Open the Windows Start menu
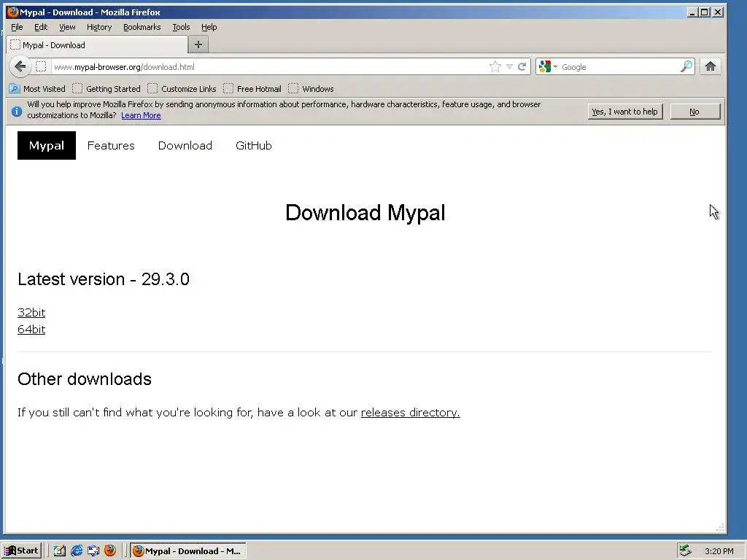Image resolution: width=747 pixels, height=560 pixels. (21, 551)
